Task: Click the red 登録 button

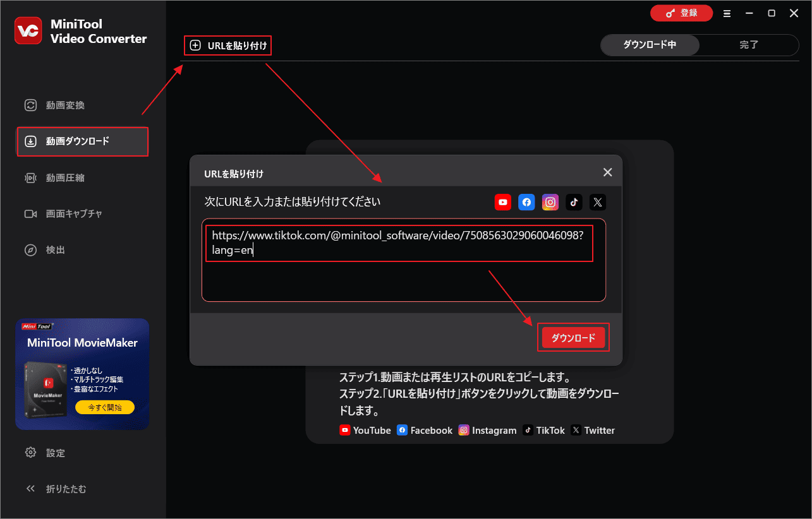Action: click(681, 13)
